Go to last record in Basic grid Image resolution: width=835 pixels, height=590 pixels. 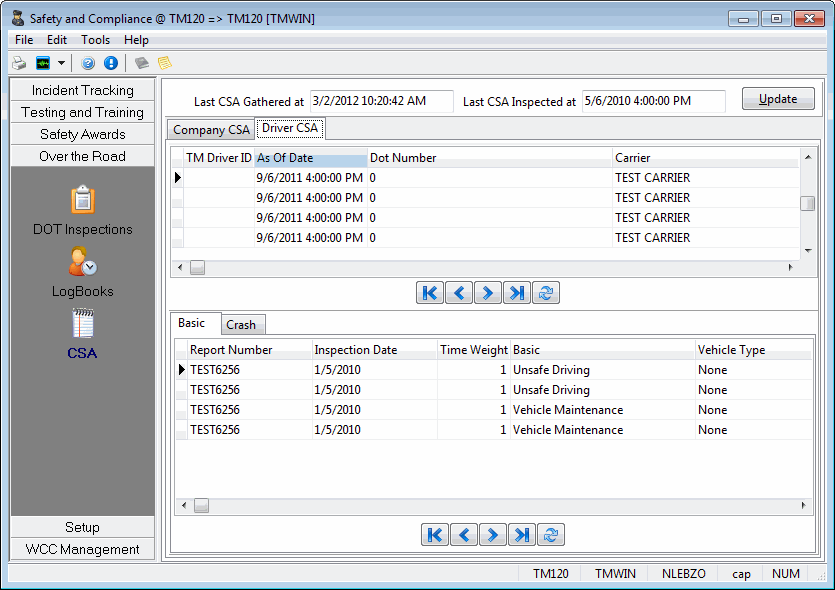tap(521, 535)
